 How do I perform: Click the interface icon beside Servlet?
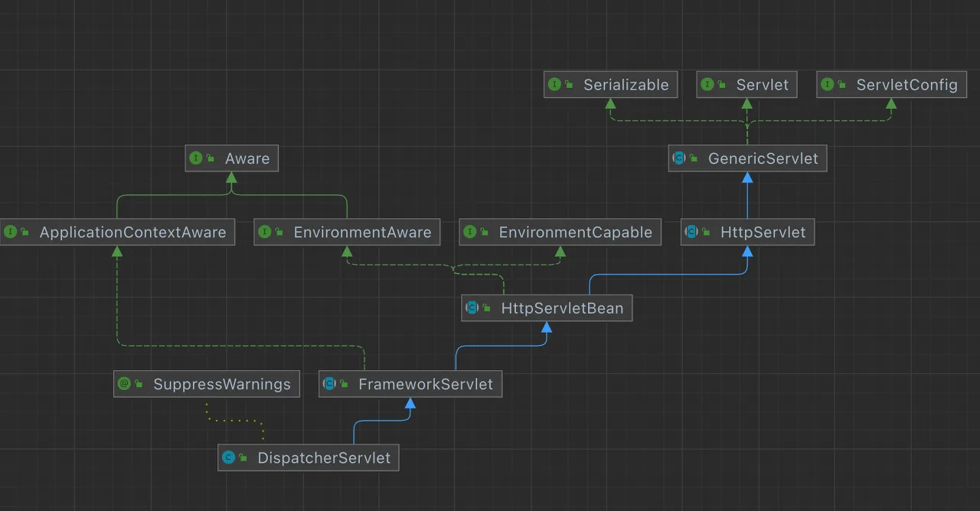[x=707, y=85]
